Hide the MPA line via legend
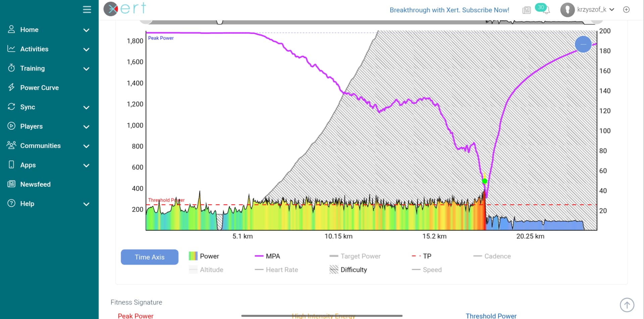Screen dimensions: 644x319 (x=268, y=256)
